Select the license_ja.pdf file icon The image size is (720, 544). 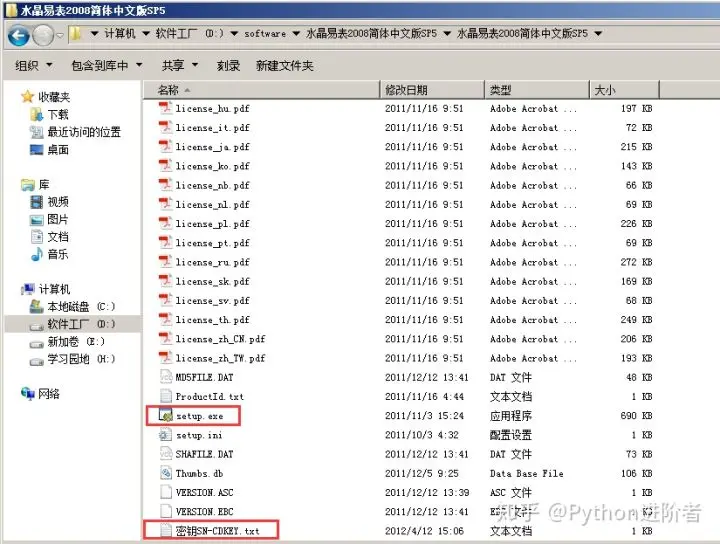click(x=165, y=146)
